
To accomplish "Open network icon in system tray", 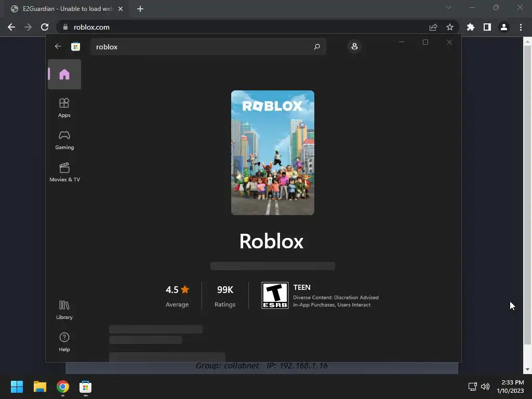I will [472, 387].
